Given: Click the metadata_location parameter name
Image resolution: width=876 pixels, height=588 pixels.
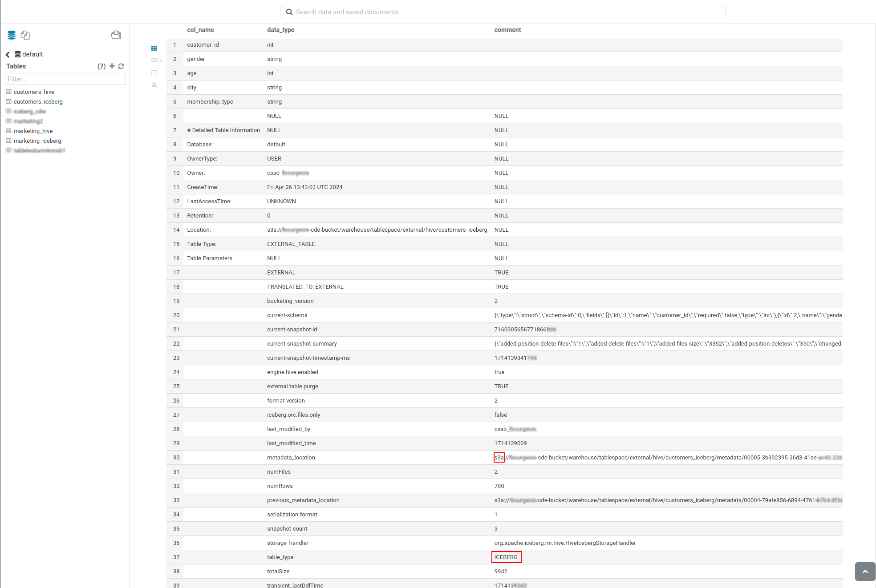Looking at the screenshot, I should (x=291, y=458).
